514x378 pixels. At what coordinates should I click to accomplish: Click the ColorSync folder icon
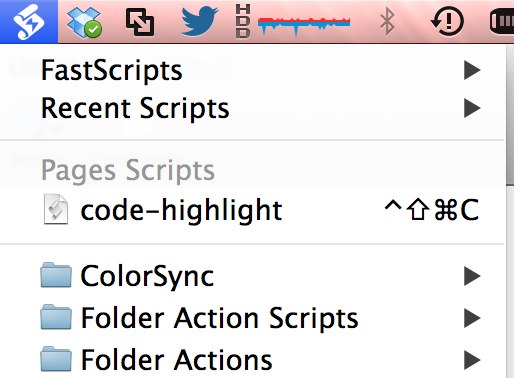coord(56,275)
